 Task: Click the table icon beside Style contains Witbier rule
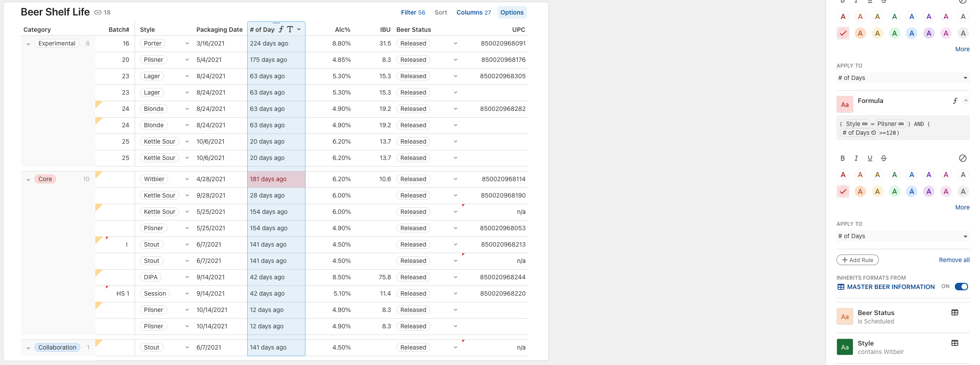(x=955, y=343)
